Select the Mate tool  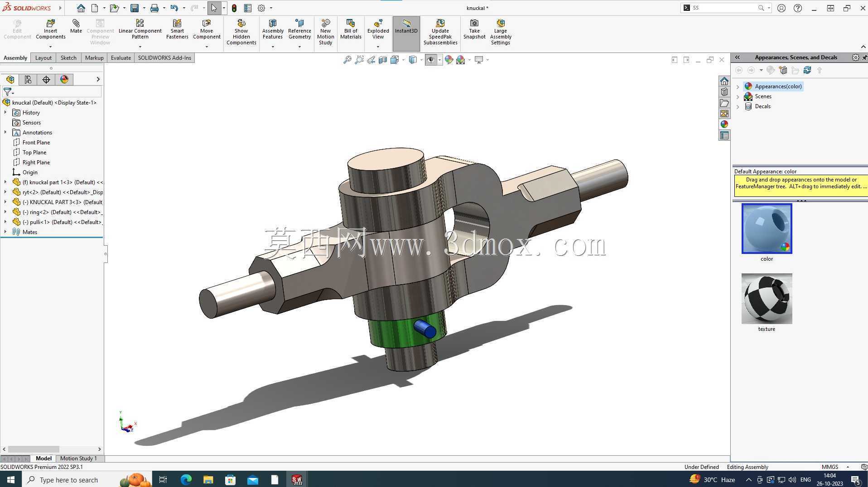pyautogui.click(x=76, y=26)
